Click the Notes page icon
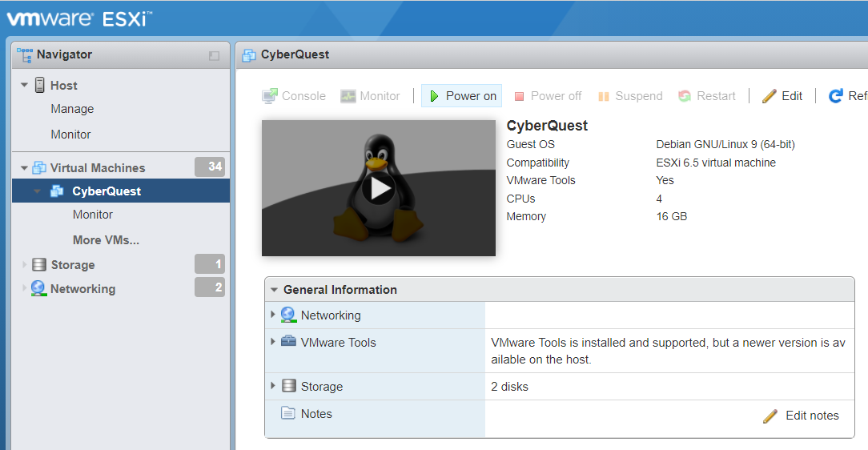Viewport: 868px width, 450px height. [288, 413]
